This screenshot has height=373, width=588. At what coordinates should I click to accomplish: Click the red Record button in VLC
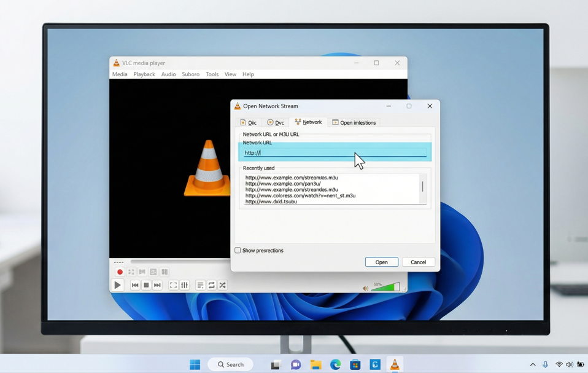120,272
